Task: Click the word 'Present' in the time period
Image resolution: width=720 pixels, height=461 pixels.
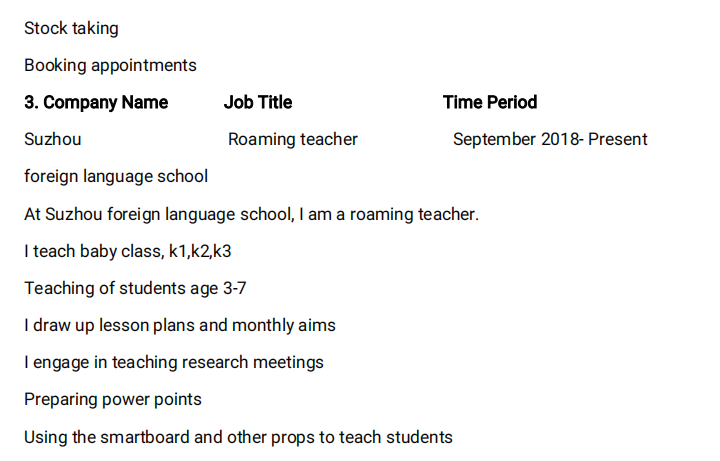Action: tap(617, 139)
